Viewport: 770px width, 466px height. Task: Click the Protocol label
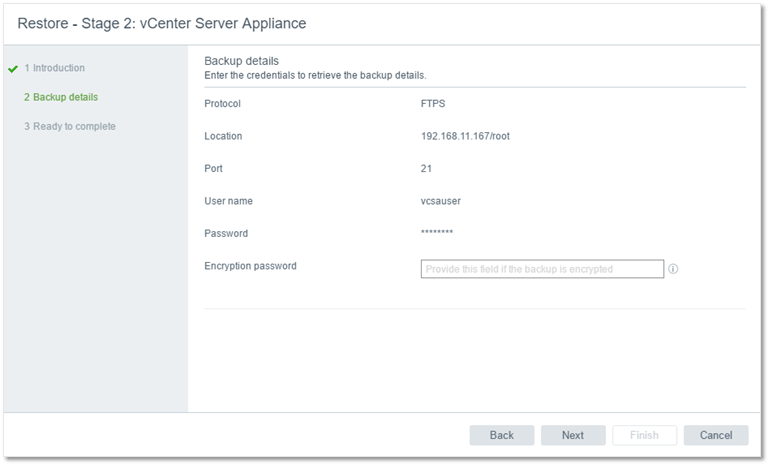coord(222,104)
